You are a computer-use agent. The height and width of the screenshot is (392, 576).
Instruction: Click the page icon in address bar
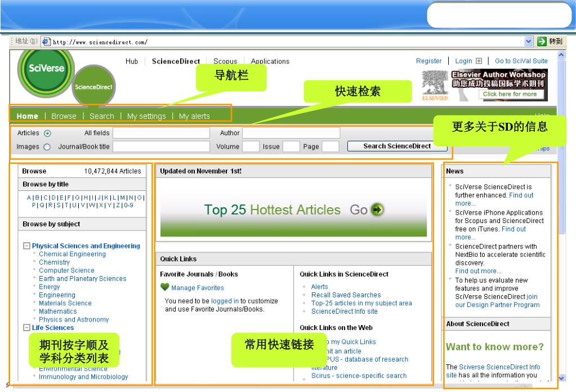click(46, 42)
